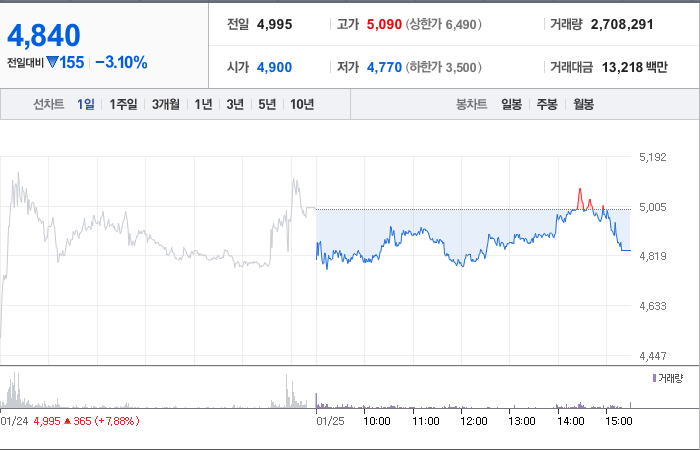Click the 시가 value 4,900

pos(275,67)
